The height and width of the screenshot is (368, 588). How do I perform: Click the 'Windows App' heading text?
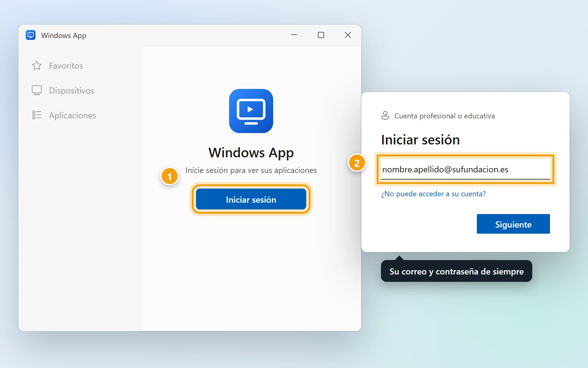(x=251, y=153)
